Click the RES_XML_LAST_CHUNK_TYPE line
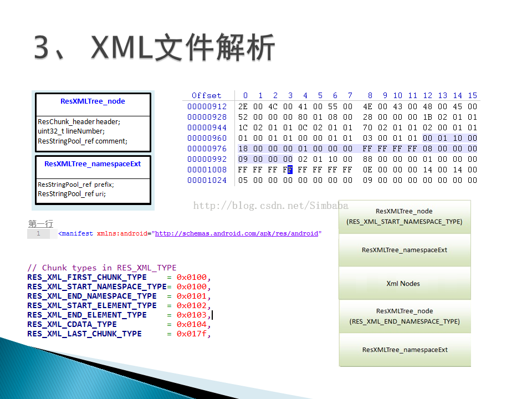The width and height of the screenshot is (532, 399). pos(119,334)
